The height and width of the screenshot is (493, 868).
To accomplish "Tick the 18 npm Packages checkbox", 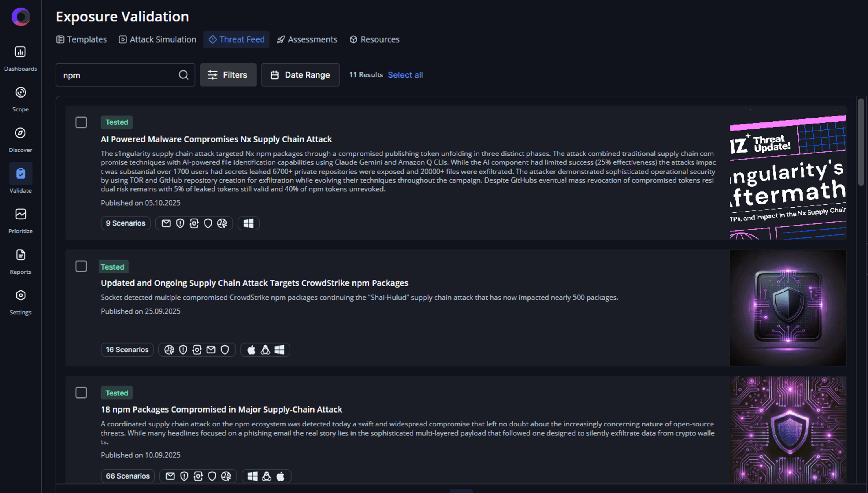I will 81,393.
